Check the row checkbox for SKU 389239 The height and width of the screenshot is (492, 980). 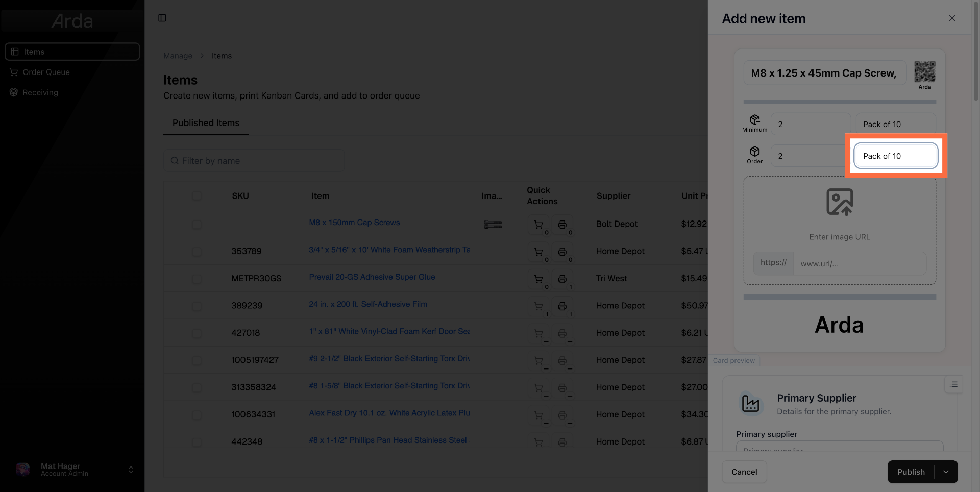point(197,306)
